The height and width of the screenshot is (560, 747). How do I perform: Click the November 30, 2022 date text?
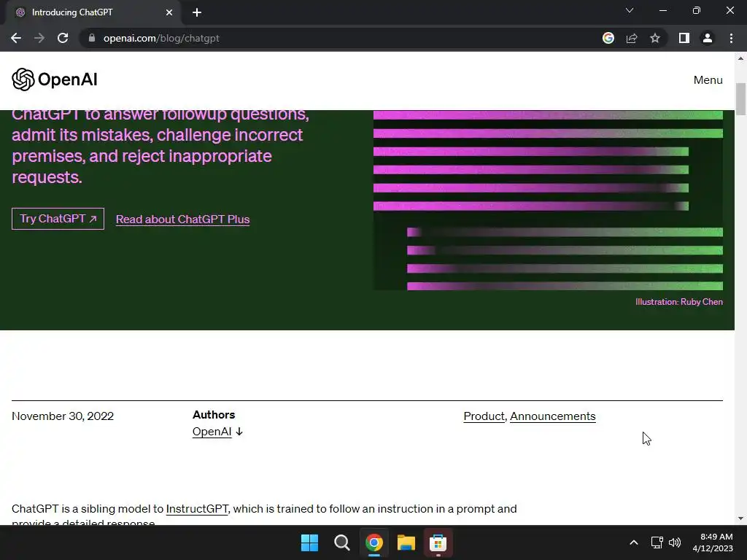tap(63, 416)
